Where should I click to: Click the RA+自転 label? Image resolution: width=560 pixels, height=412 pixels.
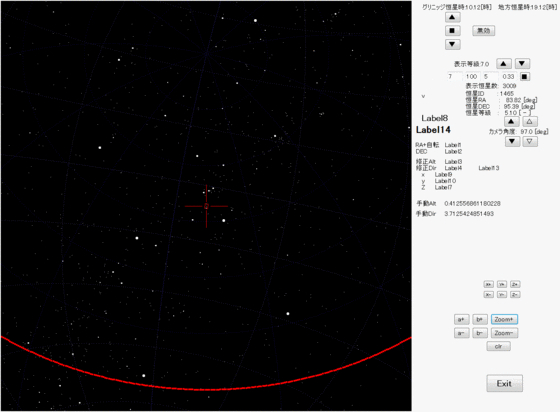[x=427, y=145]
